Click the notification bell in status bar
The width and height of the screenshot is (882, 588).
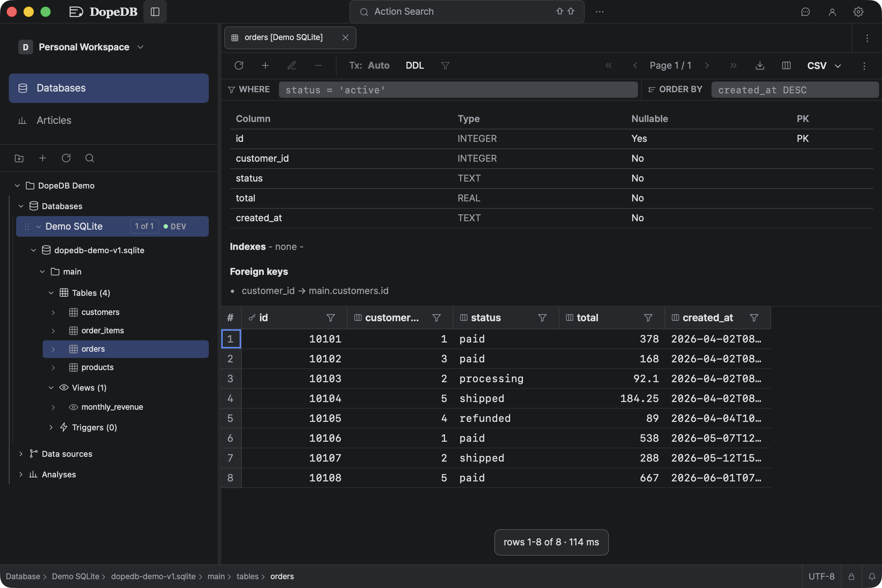click(x=872, y=576)
